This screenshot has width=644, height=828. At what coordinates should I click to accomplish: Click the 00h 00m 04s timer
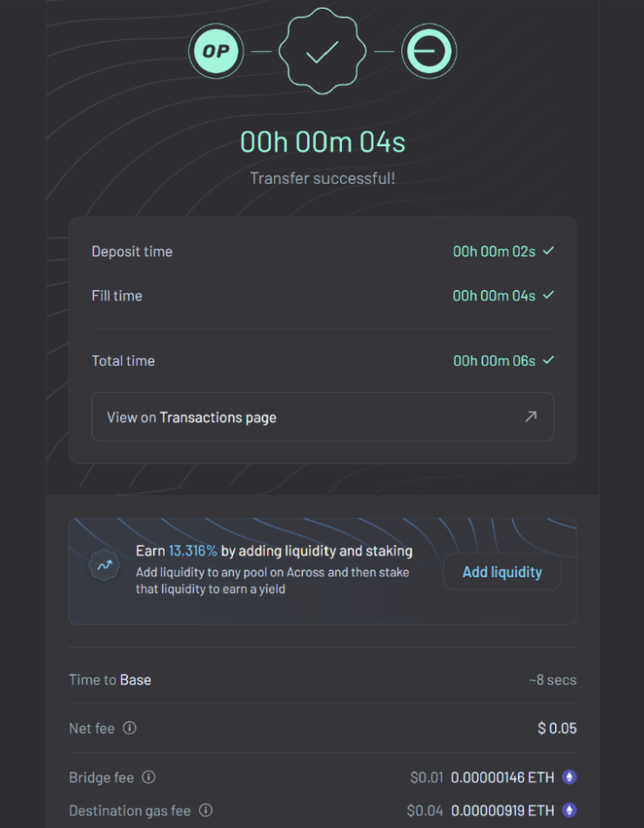323,142
